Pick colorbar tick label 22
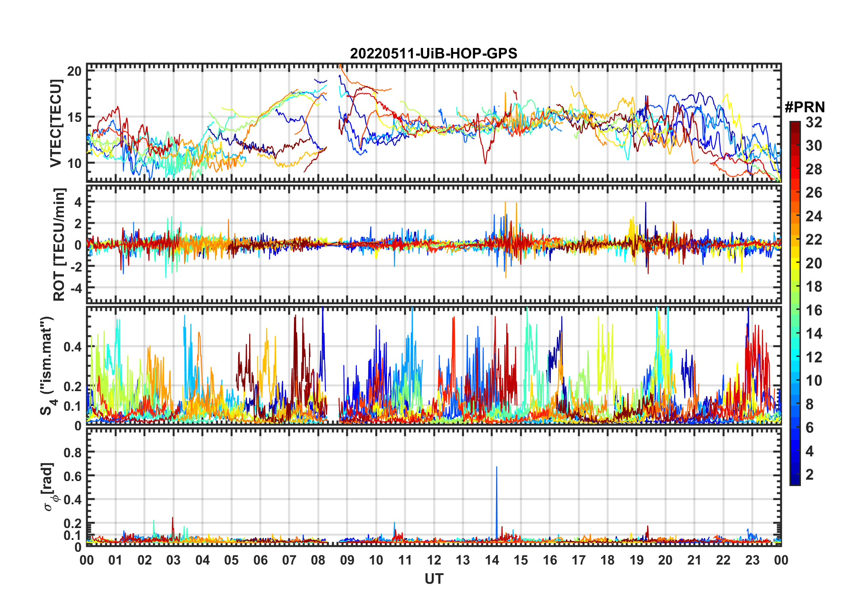The width and height of the screenshot is (868, 607). click(814, 240)
